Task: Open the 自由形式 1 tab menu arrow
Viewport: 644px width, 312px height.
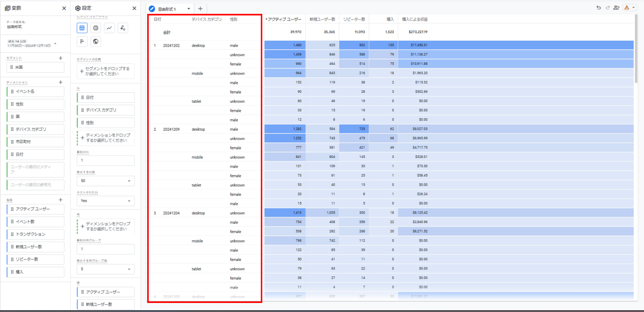Action: coord(189,9)
